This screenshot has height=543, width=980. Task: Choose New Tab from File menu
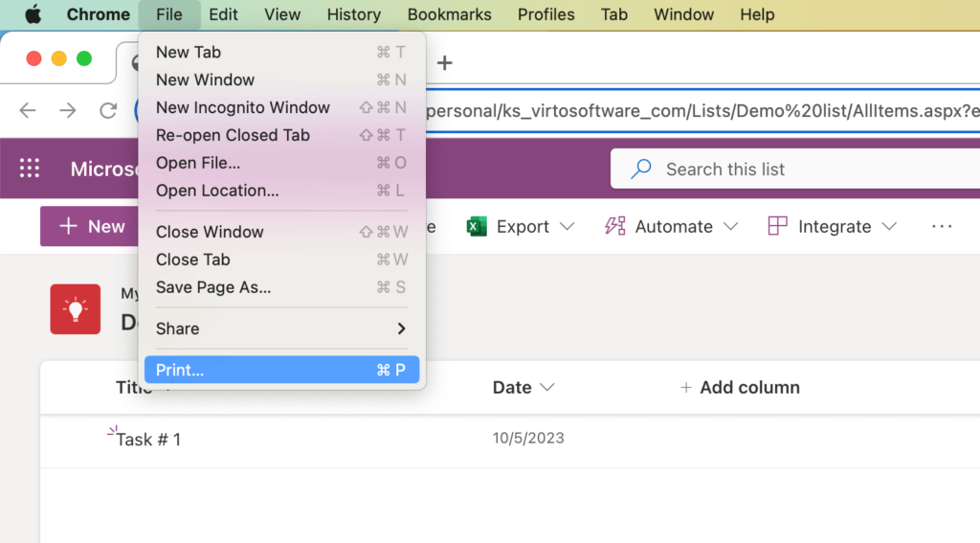[281, 52]
